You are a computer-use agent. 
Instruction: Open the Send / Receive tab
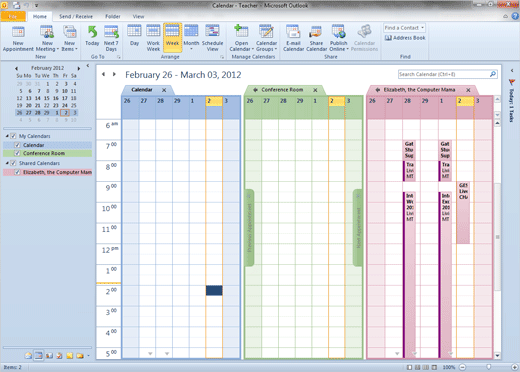(x=76, y=16)
